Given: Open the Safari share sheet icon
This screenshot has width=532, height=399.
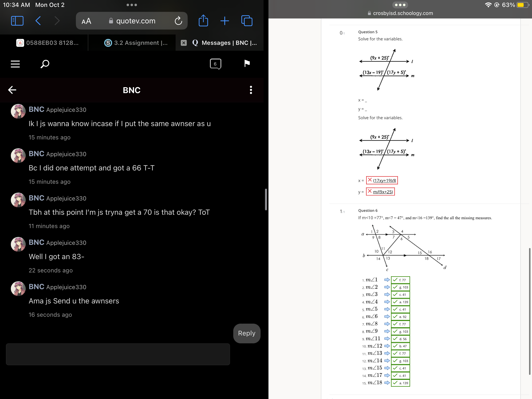Looking at the screenshot, I should click(x=203, y=20).
